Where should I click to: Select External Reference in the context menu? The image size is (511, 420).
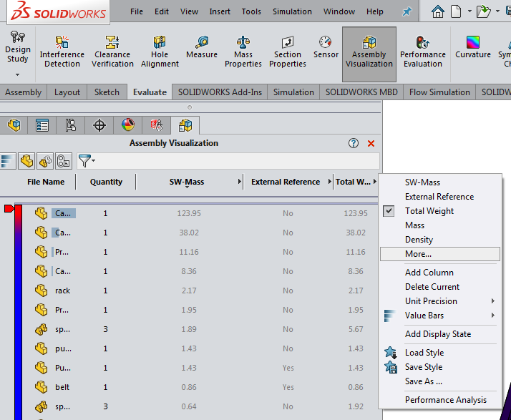coord(440,197)
